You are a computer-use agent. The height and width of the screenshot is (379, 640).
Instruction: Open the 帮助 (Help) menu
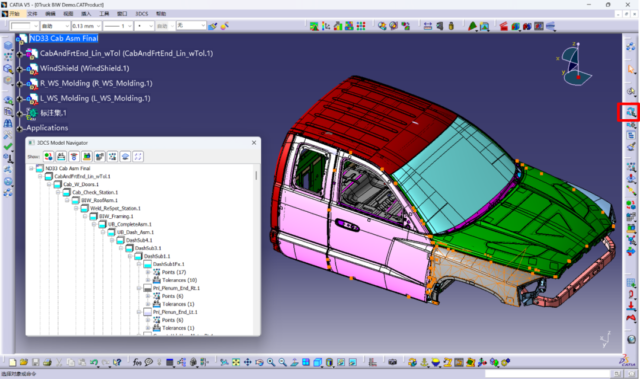coord(161,14)
